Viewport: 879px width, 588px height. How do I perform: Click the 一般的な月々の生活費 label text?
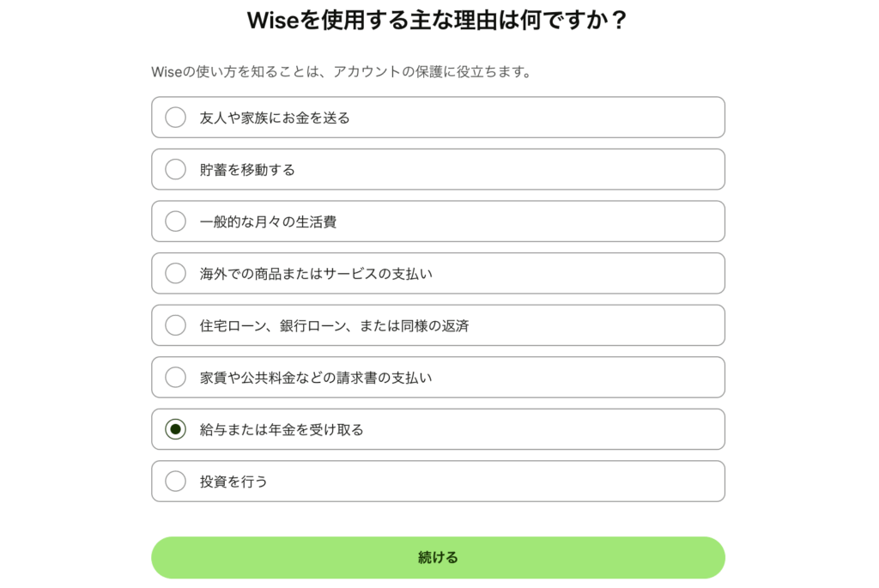(x=268, y=222)
